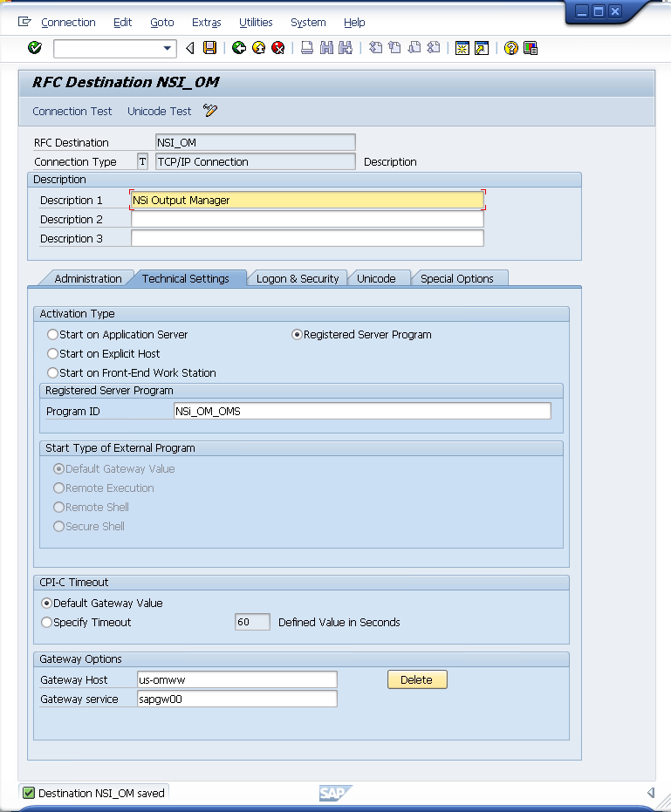Image resolution: width=671 pixels, height=812 pixels.
Task: Click the Display/Change pencil icon
Action: [x=210, y=111]
